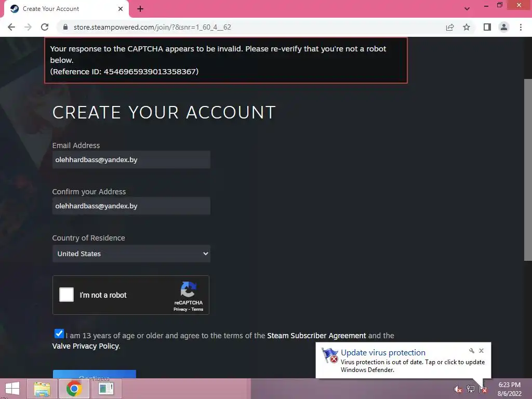Screen dimensions: 532x399
Task: Click the Continue button
Action: tap(95, 374)
